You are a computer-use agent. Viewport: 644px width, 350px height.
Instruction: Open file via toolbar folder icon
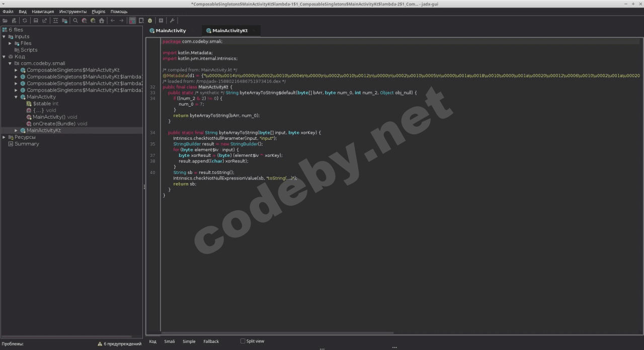pos(5,21)
